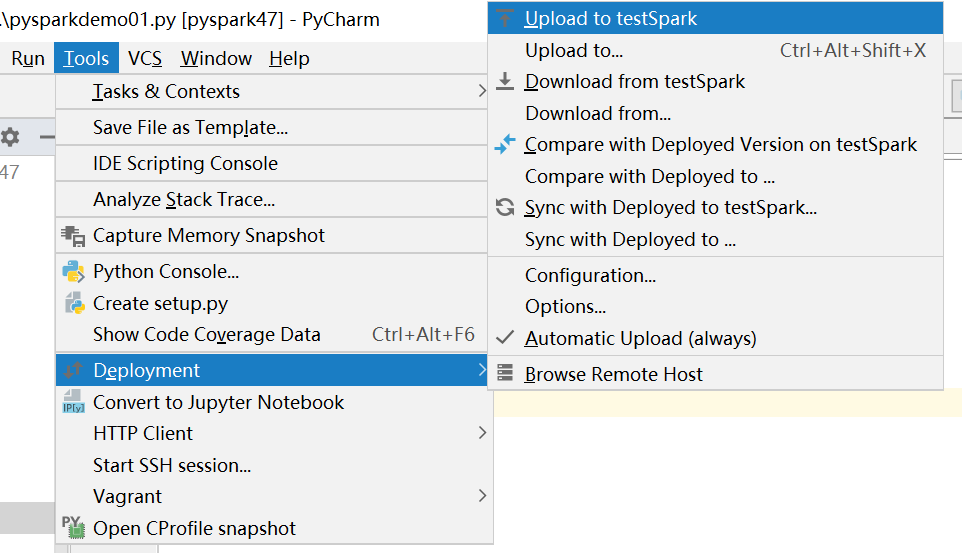Open Python Console...

pyautogui.click(x=272, y=271)
